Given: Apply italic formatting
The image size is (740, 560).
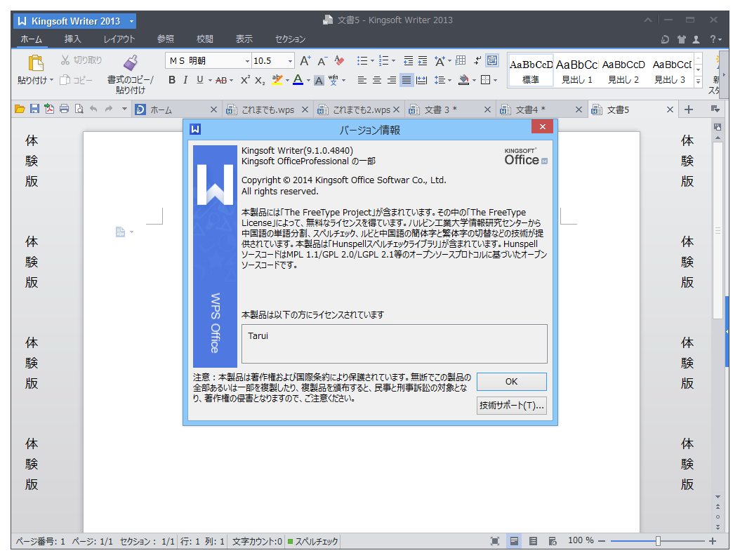Looking at the screenshot, I should pos(185,80).
